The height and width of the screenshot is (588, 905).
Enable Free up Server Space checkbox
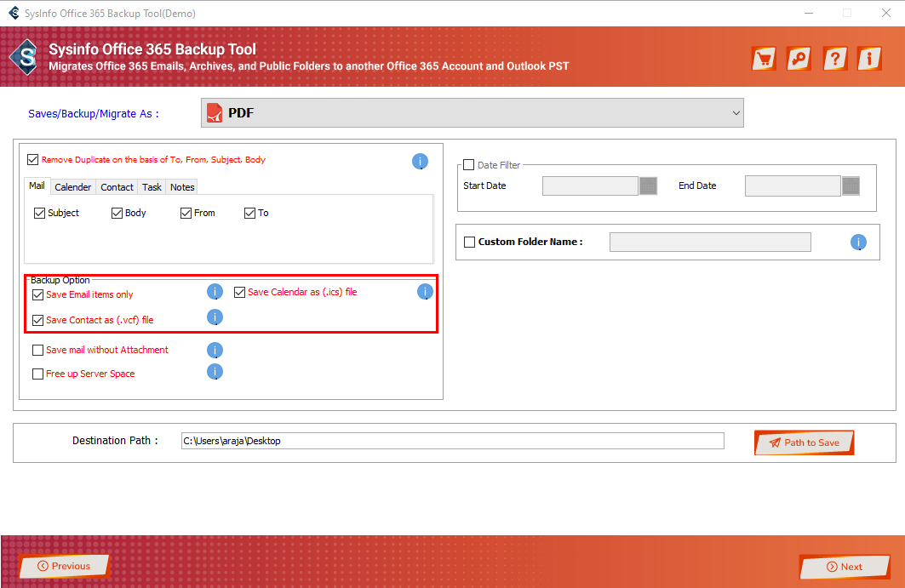[38, 374]
